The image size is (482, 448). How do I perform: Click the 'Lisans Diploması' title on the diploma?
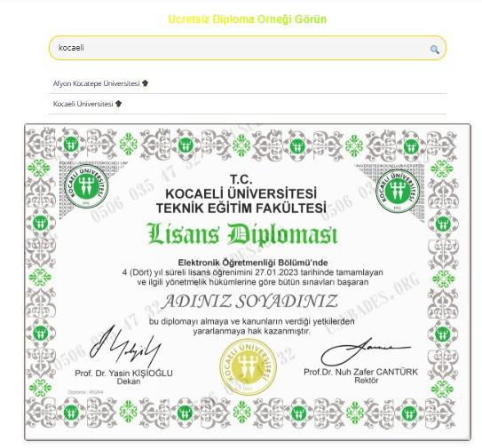[242, 234]
